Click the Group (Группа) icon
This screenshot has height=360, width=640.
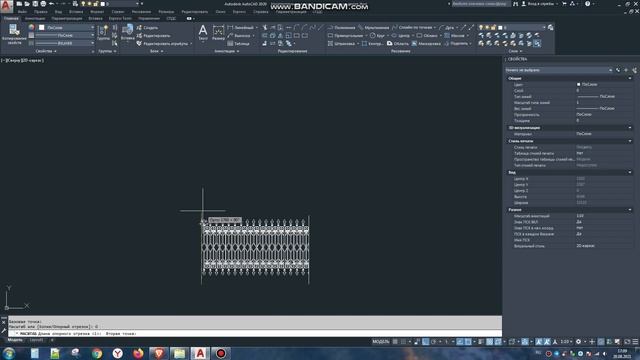[104, 32]
